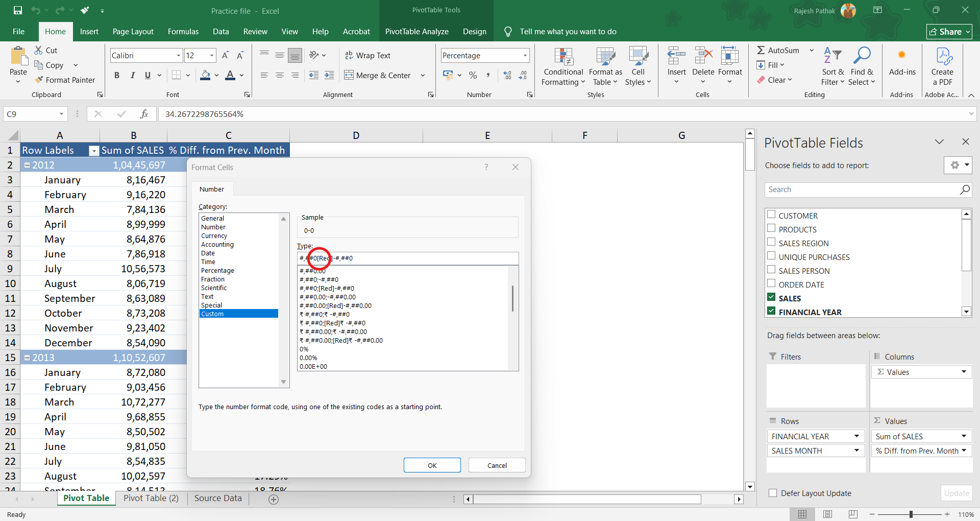Open the PivotTable Analyze ribbon tab
980x521 pixels.
point(416,32)
